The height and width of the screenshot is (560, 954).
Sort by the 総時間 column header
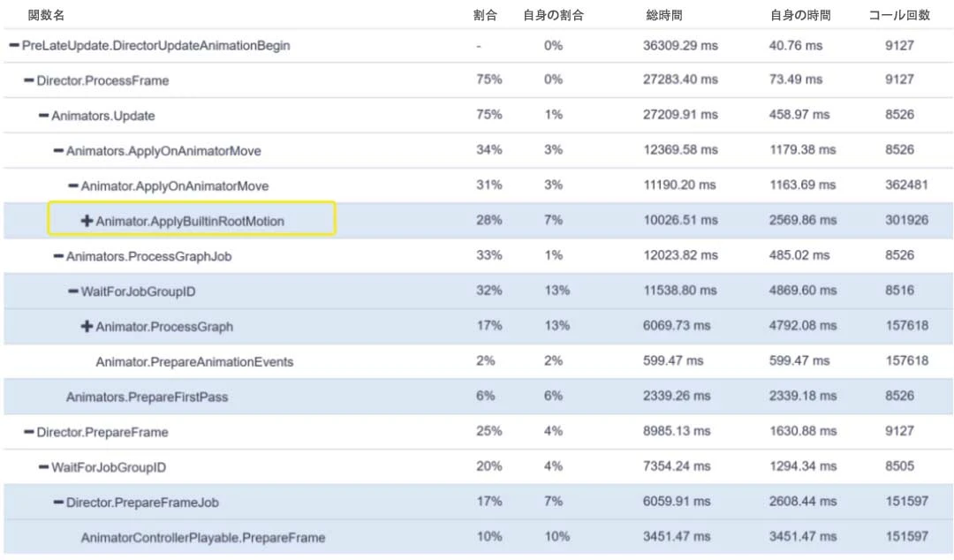click(663, 15)
